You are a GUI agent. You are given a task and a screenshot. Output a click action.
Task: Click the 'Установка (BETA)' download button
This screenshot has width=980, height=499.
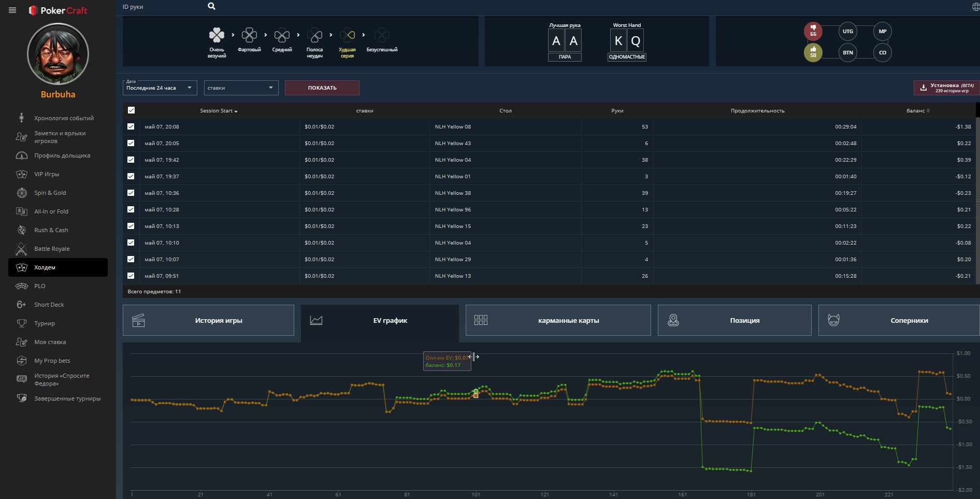[x=946, y=88]
